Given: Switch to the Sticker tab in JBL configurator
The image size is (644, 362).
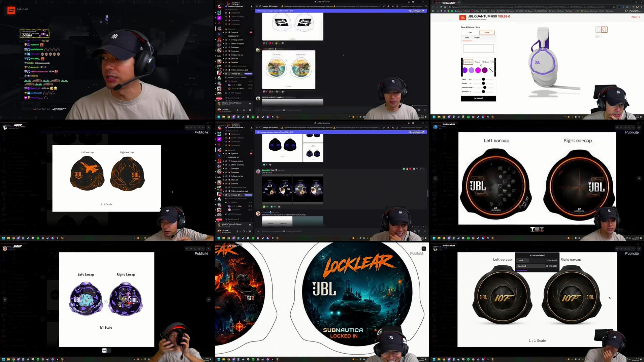Looking at the screenshot, I should (477, 38).
